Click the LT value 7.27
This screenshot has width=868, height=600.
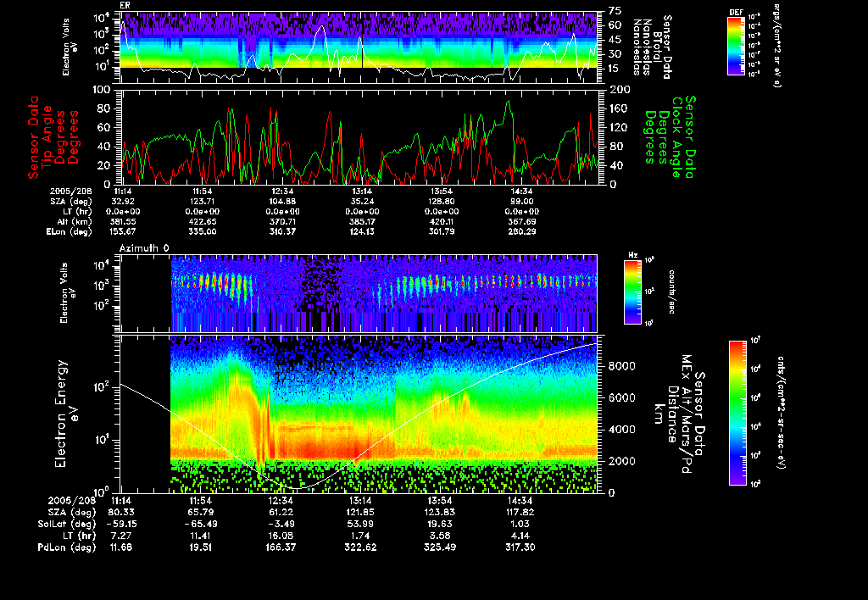121,536
